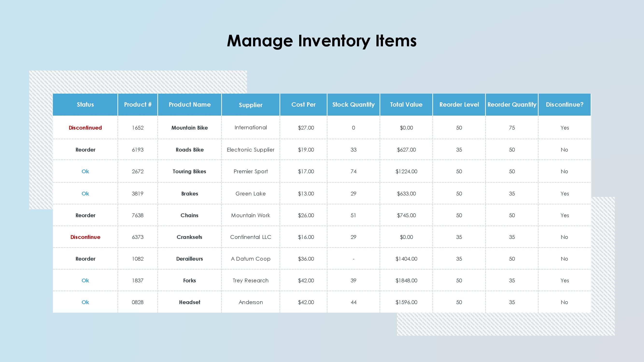Select the Derailleurs product name

click(x=190, y=259)
